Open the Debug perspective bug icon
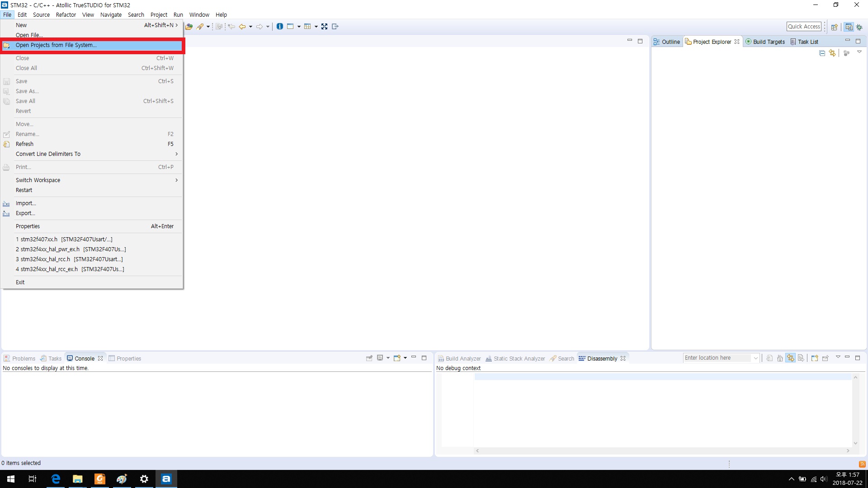Image resolution: width=868 pixels, height=488 pixels. pos(859,27)
